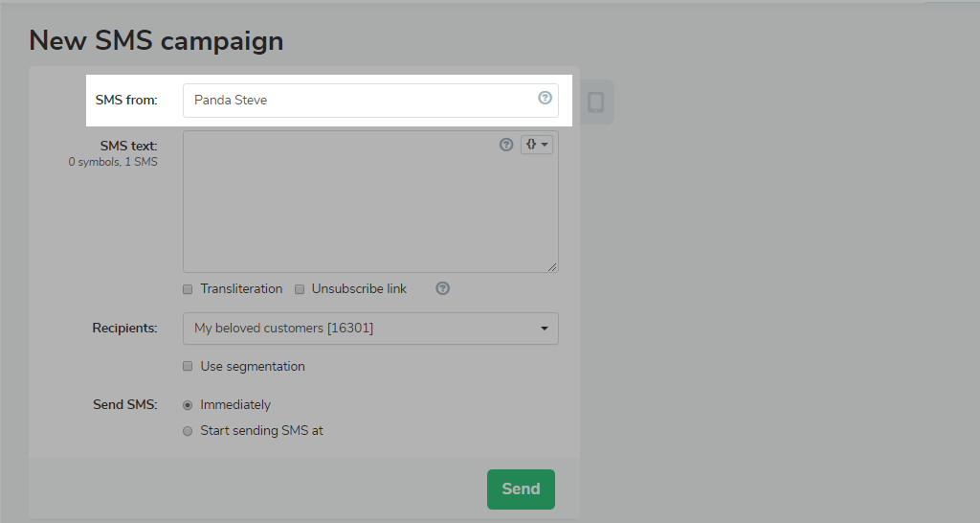Image resolution: width=980 pixels, height=523 pixels.
Task: Click the SMS from label
Action: (125, 100)
